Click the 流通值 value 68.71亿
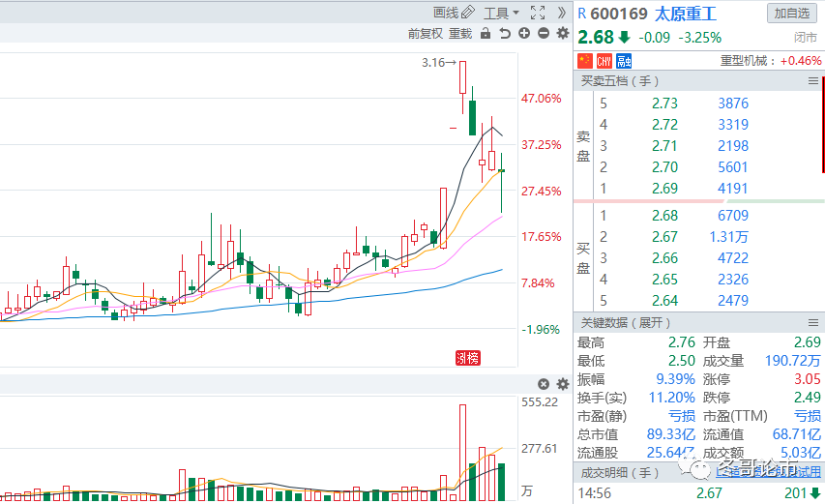This screenshot has height=504, width=825. coord(797,434)
